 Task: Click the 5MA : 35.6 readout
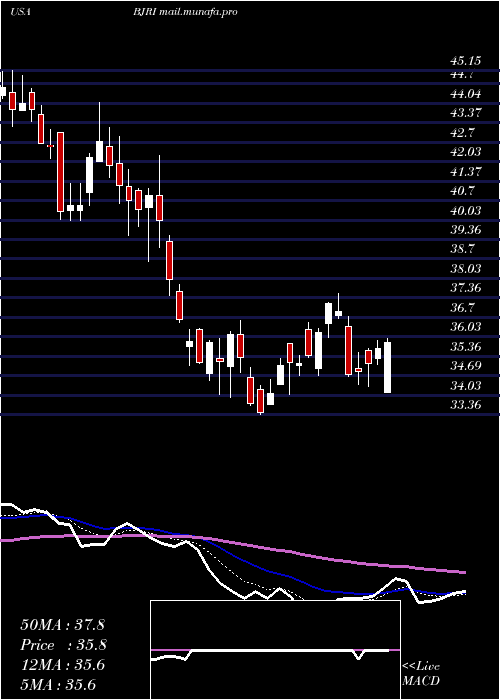(58, 685)
